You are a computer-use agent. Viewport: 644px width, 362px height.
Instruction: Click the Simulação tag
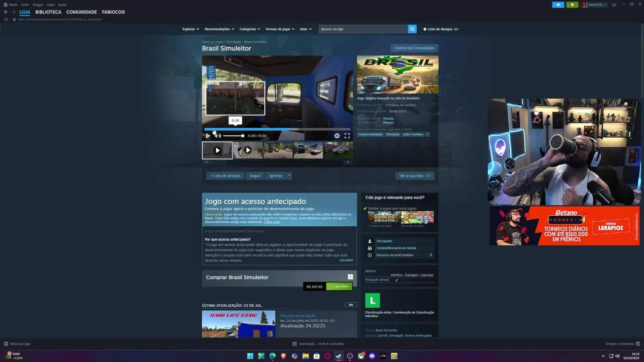point(393,134)
